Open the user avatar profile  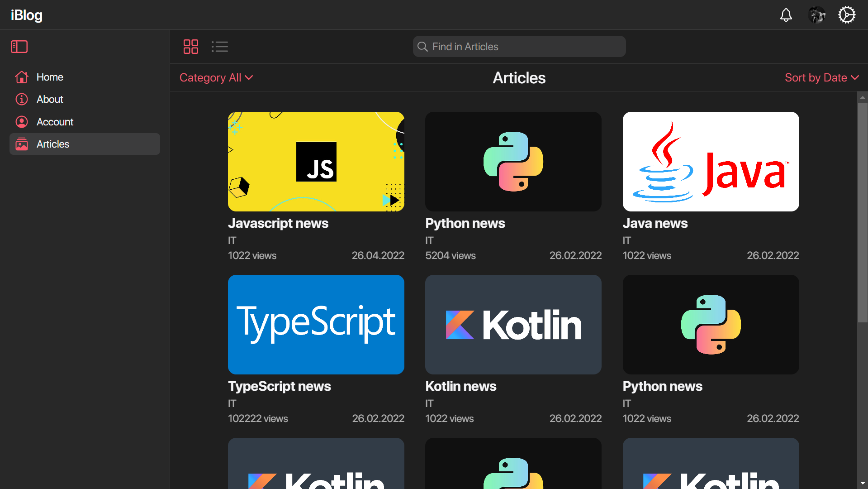pyautogui.click(x=817, y=15)
